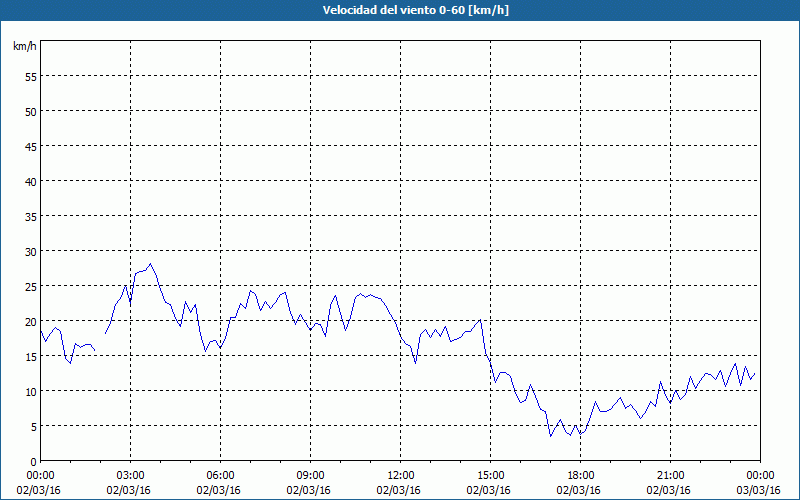Click the 03:00 time label
This screenshot has height=500, width=800.
pyautogui.click(x=130, y=476)
